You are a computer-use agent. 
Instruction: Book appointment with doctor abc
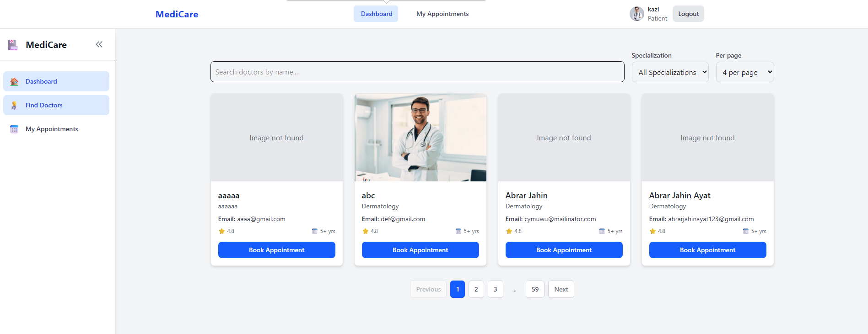[421, 250]
